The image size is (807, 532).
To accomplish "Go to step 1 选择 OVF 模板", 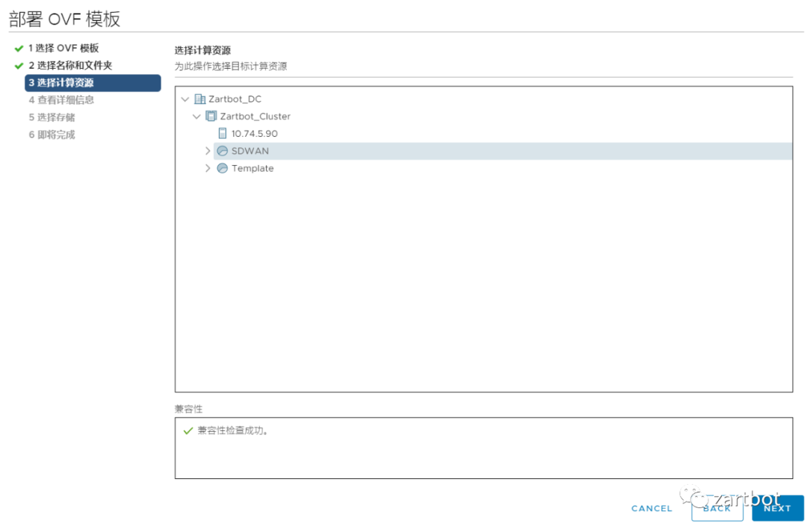I will click(x=64, y=49).
